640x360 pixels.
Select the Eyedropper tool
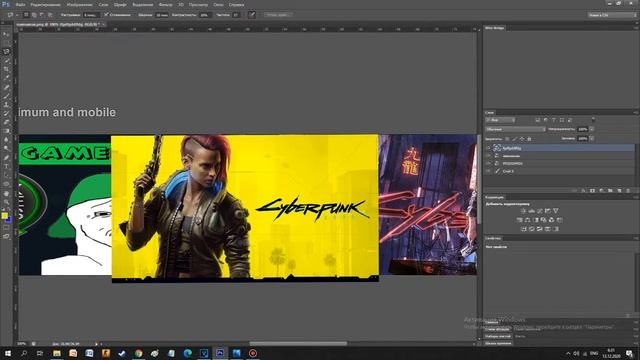coord(6,78)
